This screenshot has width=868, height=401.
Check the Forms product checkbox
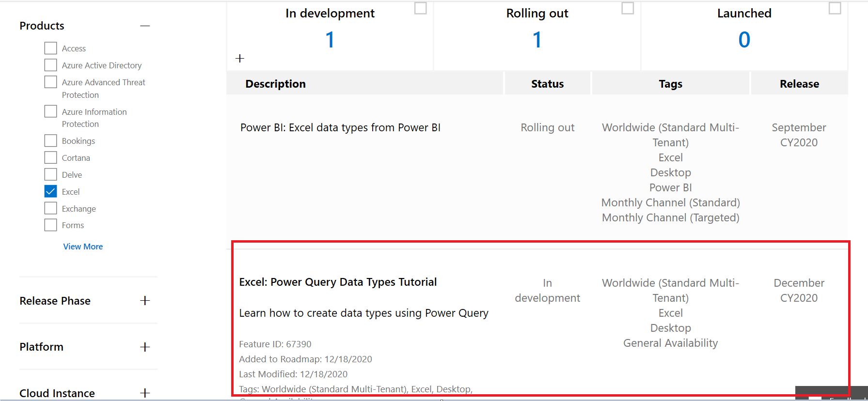[x=51, y=225]
